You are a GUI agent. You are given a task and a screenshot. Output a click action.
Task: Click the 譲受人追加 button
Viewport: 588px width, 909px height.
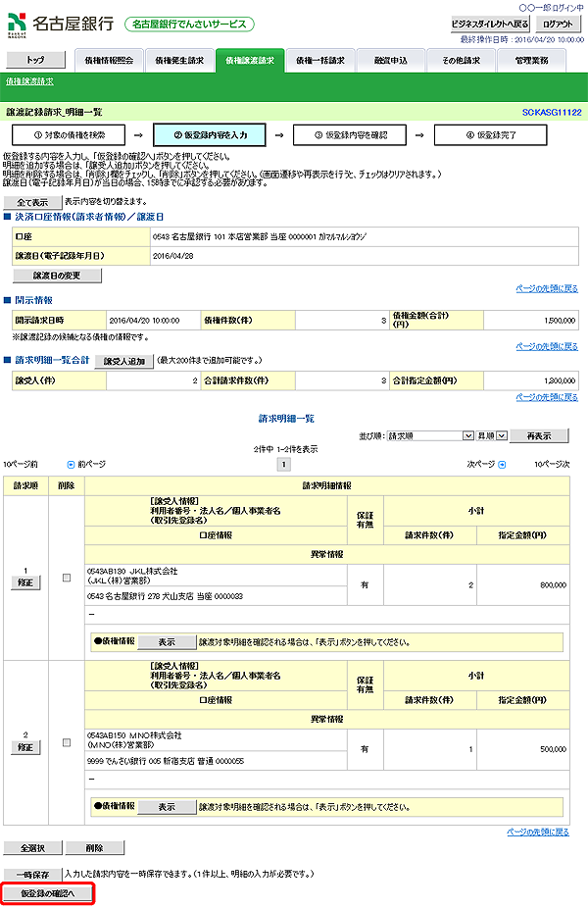[x=124, y=361]
